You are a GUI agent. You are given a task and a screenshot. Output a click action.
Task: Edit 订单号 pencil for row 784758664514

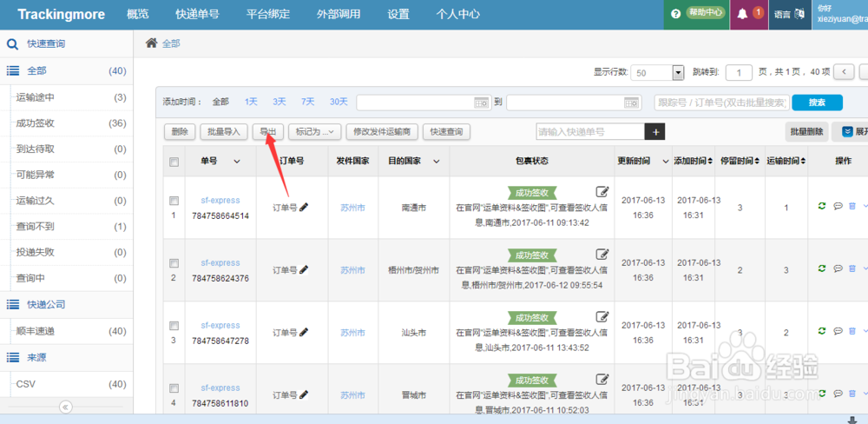[x=303, y=208]
